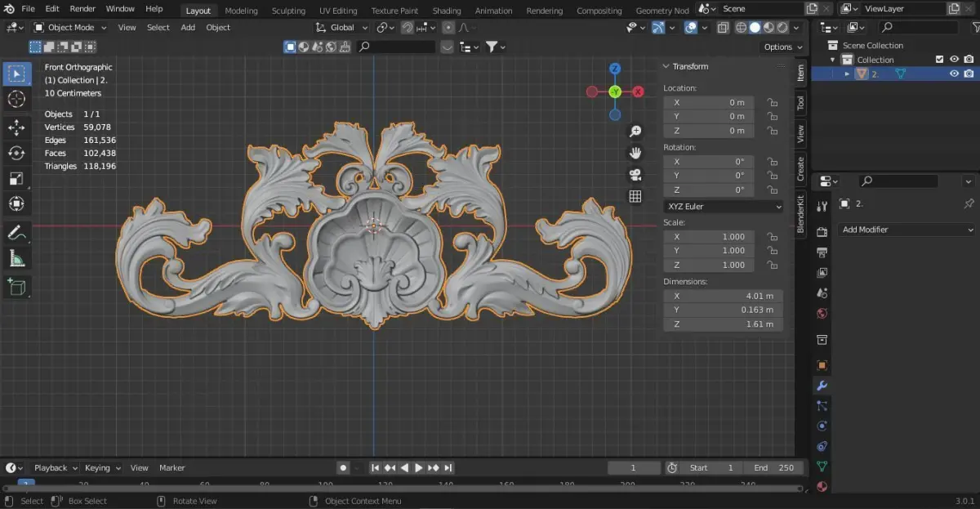Open the Playback dropdown
This screenshot has height=509, width=980.
pos(55,468)
